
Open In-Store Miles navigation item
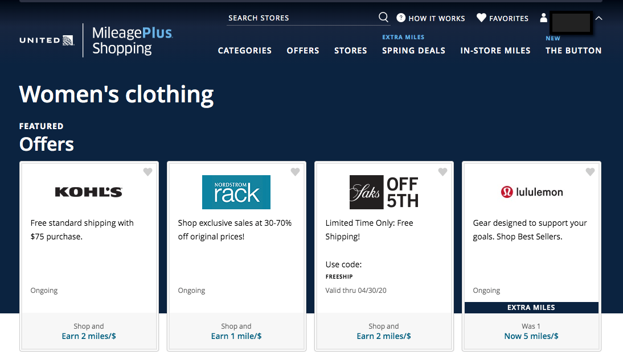click(x=495, y=51)
